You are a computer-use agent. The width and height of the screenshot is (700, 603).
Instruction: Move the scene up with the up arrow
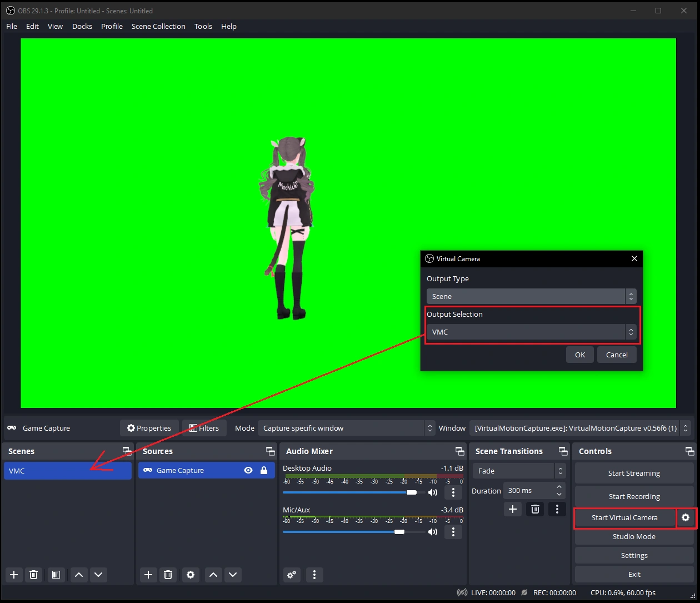pos(79,575)
